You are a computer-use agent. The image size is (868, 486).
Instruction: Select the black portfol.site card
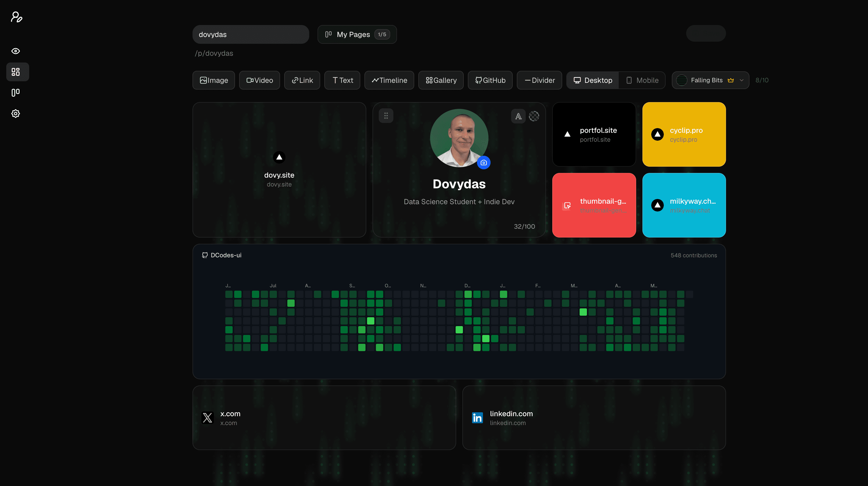click(594, 134)
